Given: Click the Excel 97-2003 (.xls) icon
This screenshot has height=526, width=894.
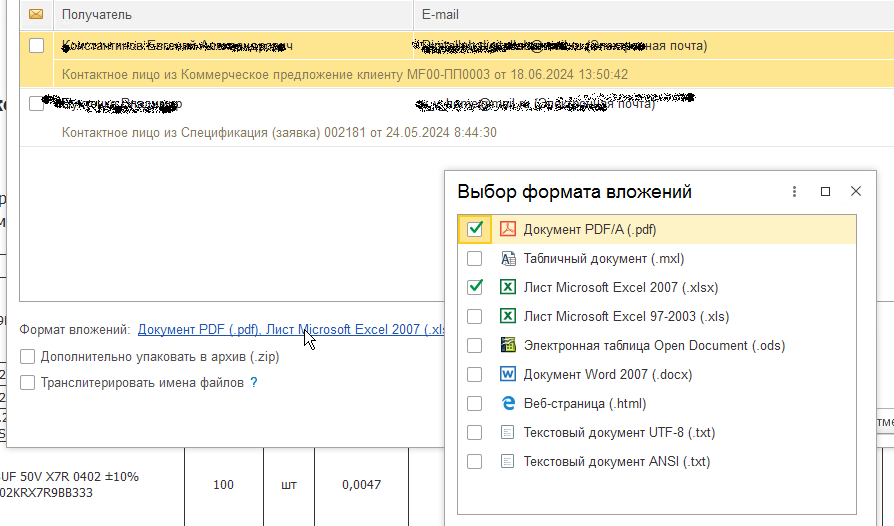Looking at the screenshot, I should 507,316.
